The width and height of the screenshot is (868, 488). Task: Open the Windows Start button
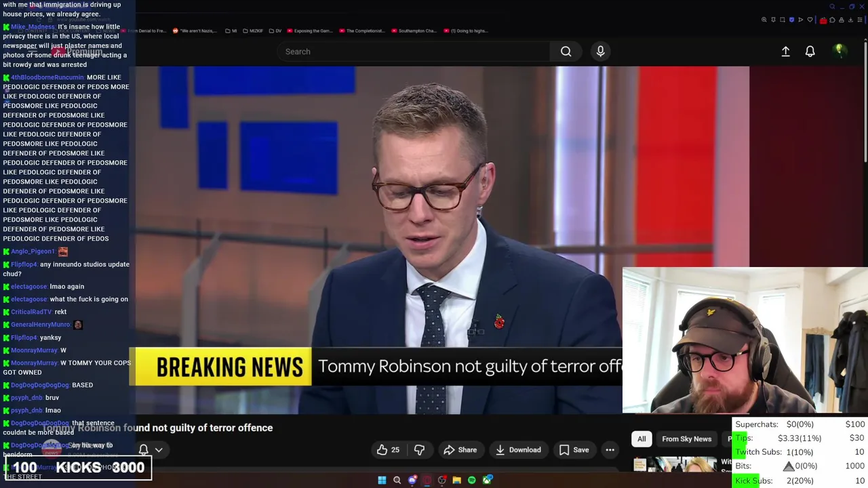382,480
